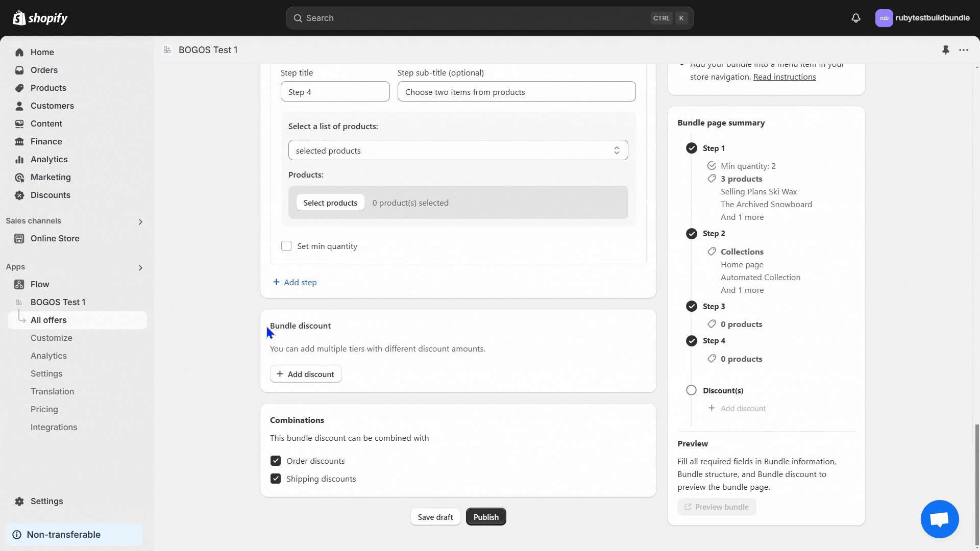980x551 pixels.
Task: Click the Discounts icon in sidebar
Action: point(19,195)
